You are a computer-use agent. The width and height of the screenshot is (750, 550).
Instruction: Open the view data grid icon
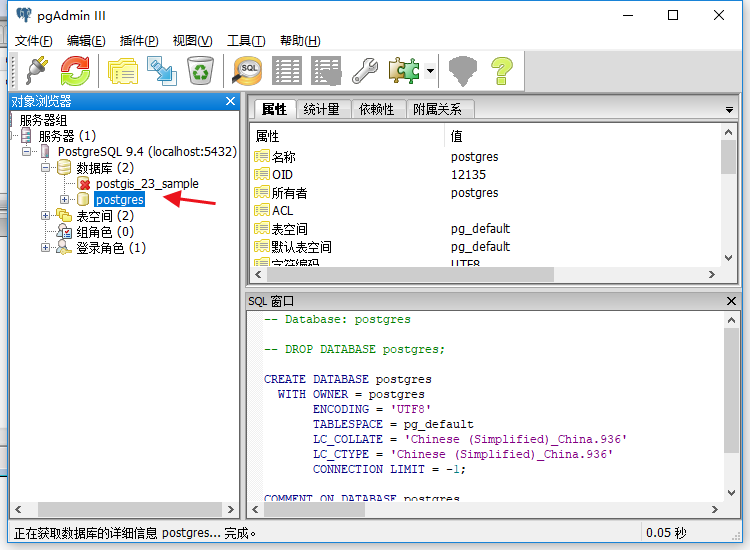[x=287, y=71]
